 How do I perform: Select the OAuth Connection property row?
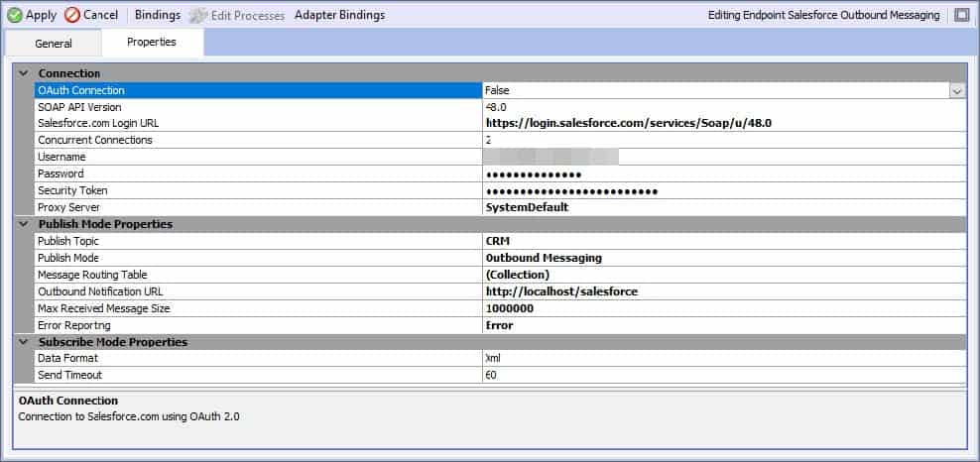[x=259, y=90]
